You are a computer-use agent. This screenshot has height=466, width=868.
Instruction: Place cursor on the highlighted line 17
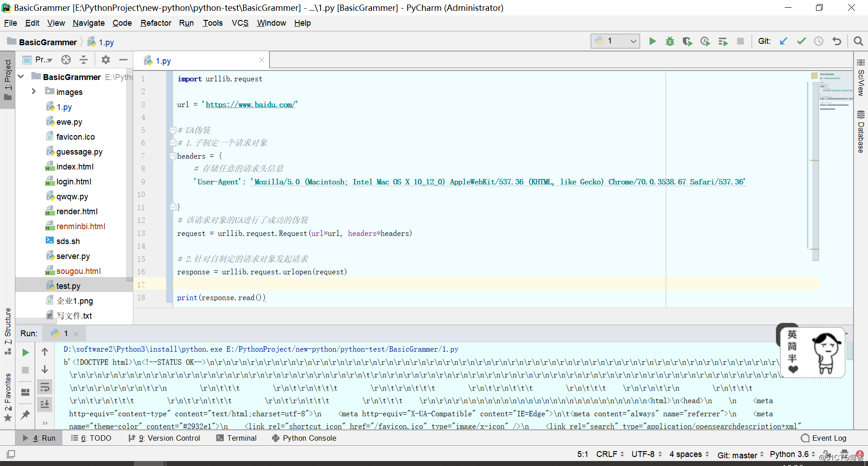495,284
